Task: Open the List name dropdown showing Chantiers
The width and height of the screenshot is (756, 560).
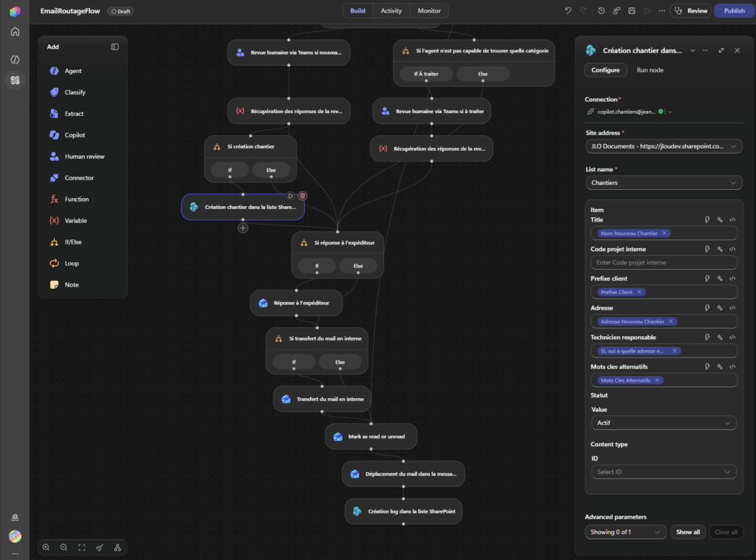Action: click(664, 182)
